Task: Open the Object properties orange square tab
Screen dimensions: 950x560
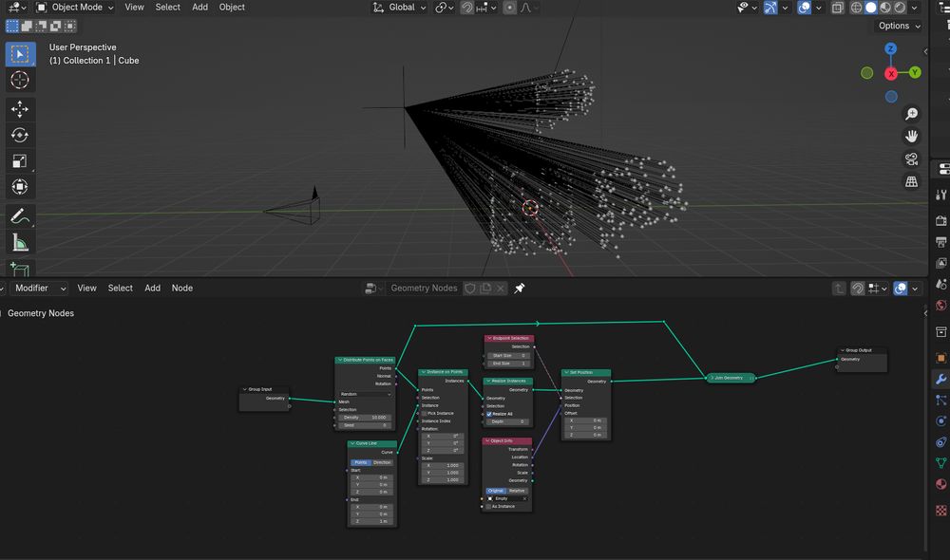Action: (940, 358)
